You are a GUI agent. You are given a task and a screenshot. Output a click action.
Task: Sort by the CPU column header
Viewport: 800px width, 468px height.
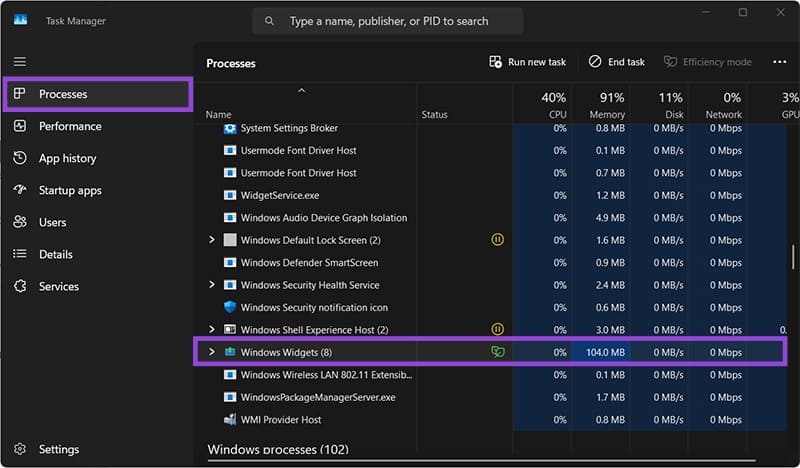(x=542, y=105)
